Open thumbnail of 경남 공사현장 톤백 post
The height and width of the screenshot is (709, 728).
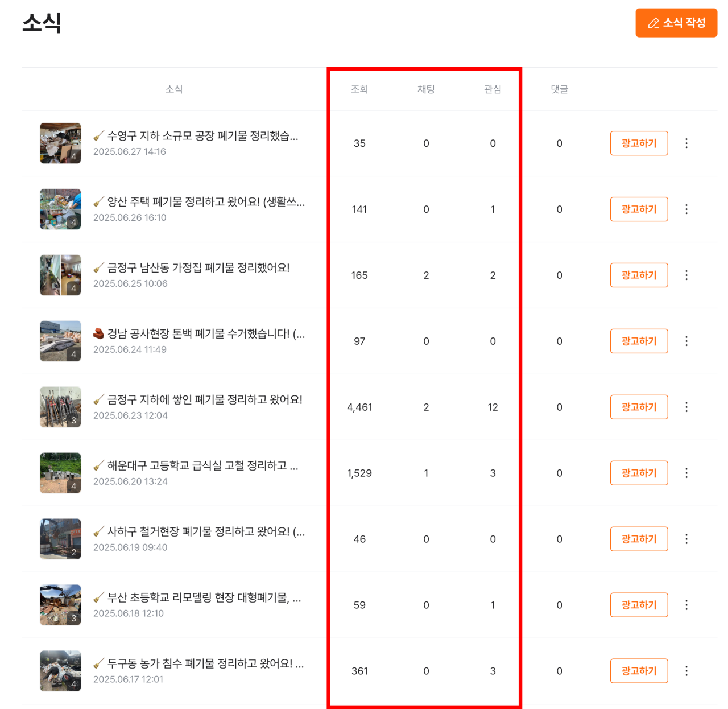click(x=60, y=341)
